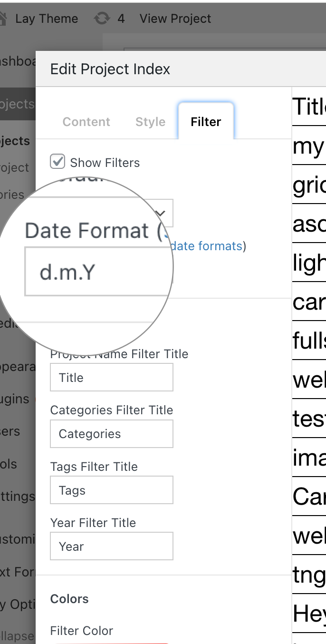Switch to the Style tab
The image size is (326, 644).
coord(150,122)
